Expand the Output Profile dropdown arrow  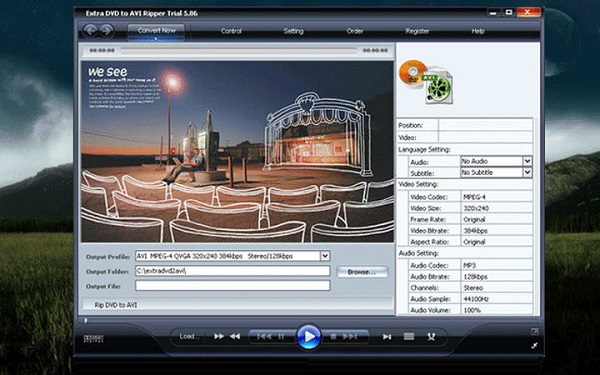(325, 256)
